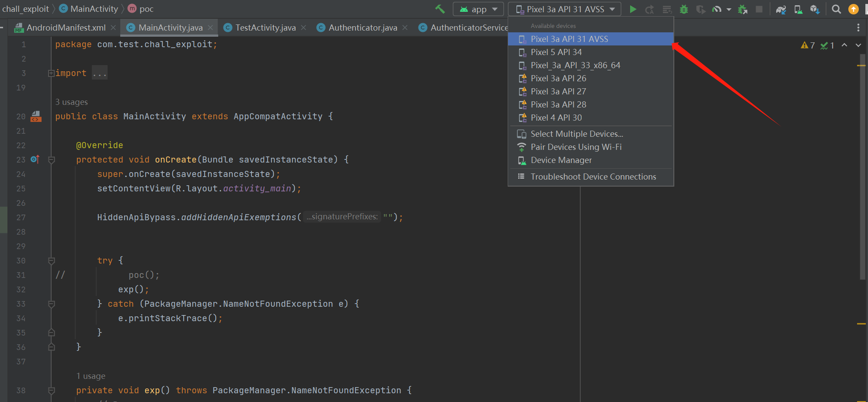The width and height of the screenshot is (868, 402).
Task: Open Device Manager toolbar icon
Action: [x=798, y=9]
